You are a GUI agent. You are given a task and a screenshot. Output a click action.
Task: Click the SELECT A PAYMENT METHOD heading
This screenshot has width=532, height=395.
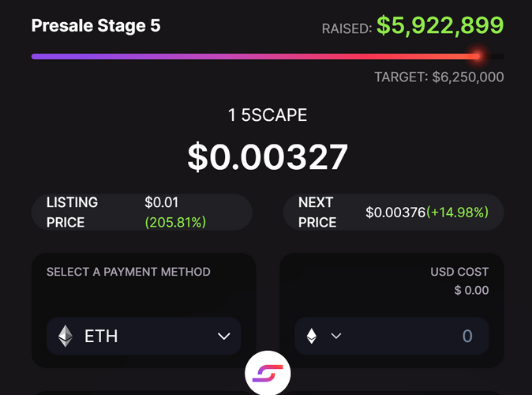click(x=129, y=272)
